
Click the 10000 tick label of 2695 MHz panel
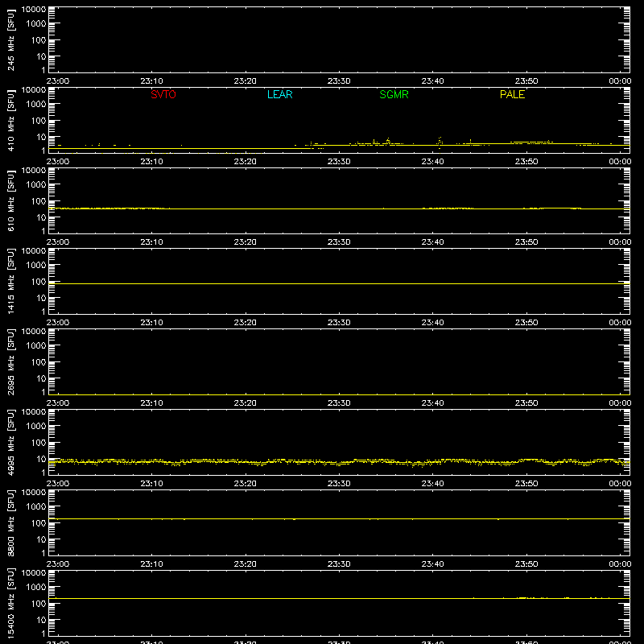[x=34, y=332]
